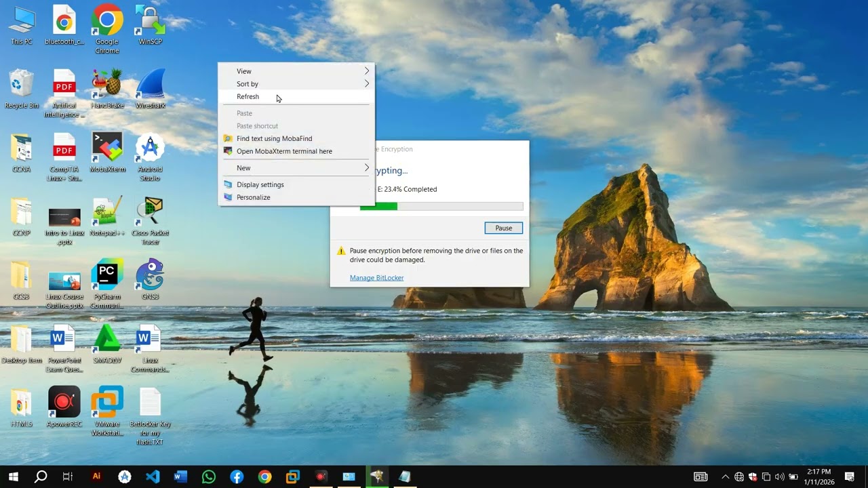The image size is (868, 488).
Task: Select the SMADAV desktop icon
Action: point(107,344)
